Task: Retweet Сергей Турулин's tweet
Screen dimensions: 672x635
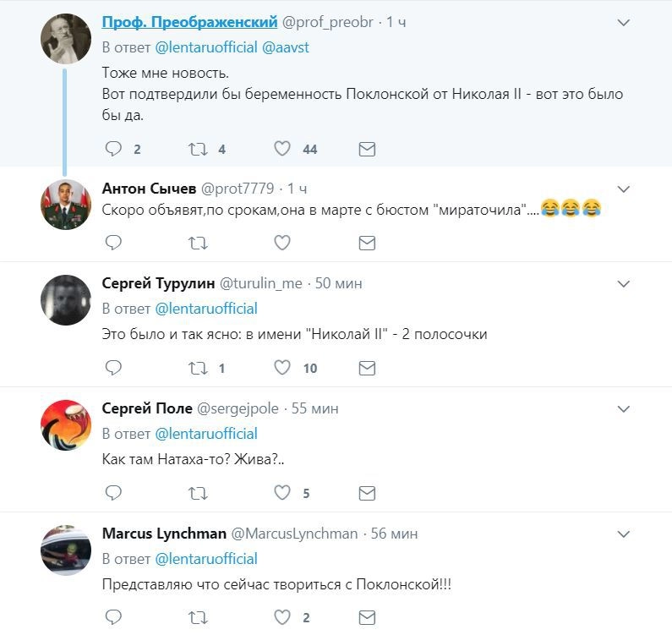Action: tap(198, 368)
